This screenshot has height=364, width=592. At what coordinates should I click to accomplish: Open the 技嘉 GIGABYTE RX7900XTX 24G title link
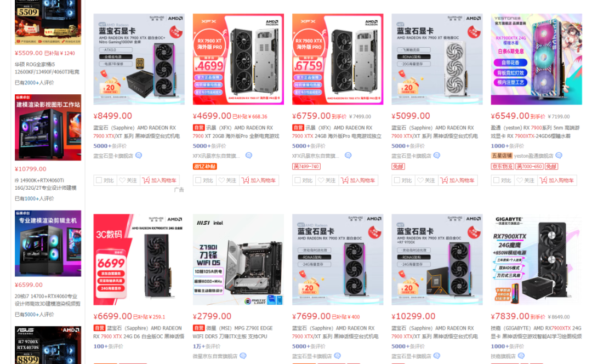[536, 332]
